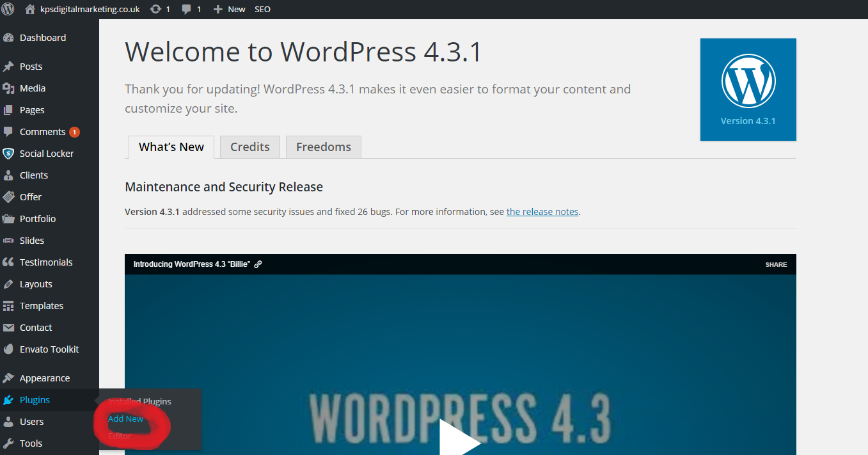The image size is (868, 455).
Task: Select Installed Plugins from the submenu
Action: [x=139, y=401]
